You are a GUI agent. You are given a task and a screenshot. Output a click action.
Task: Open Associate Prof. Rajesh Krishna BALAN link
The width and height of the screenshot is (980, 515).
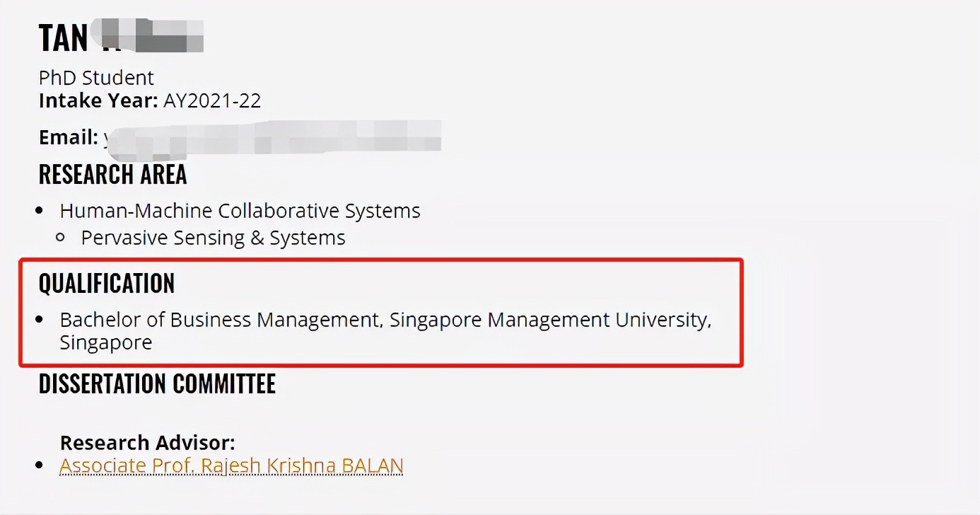pyautogui.click(x=231, y=466)
